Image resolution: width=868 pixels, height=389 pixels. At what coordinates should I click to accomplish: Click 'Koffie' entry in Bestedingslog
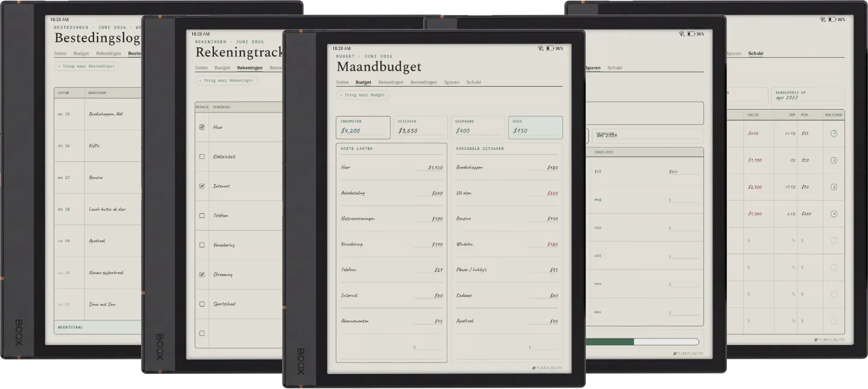tap(94, 146)
